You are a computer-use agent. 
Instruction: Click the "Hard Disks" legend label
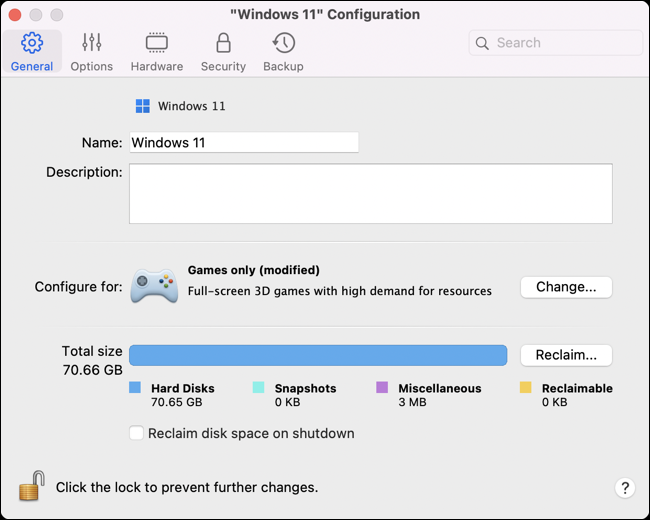point(183,389)
